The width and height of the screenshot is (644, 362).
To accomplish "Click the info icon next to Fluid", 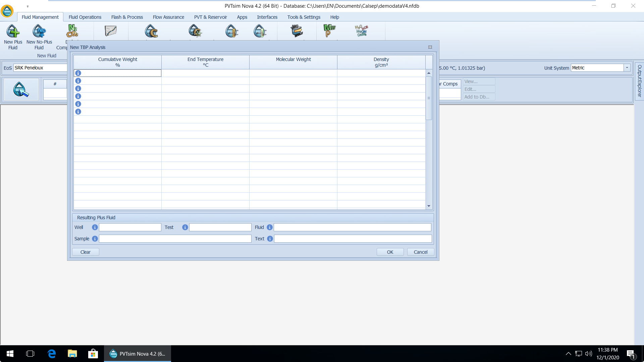I will 270,227.
